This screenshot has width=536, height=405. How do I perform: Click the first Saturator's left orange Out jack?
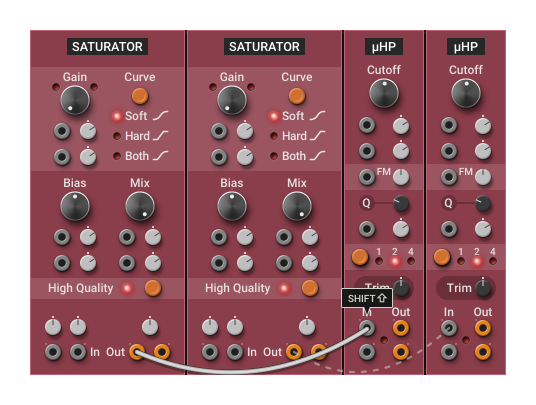click(137, 352)
